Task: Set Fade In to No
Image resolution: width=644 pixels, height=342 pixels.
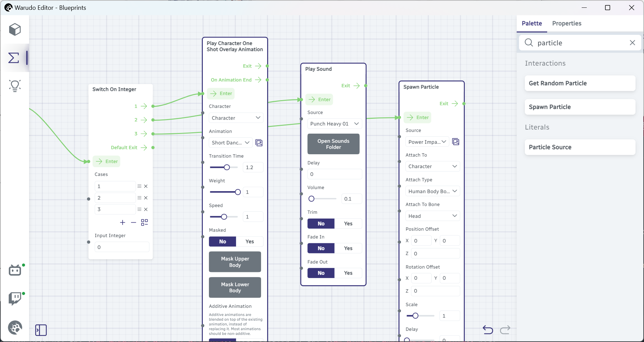Action: pos(321,248)
